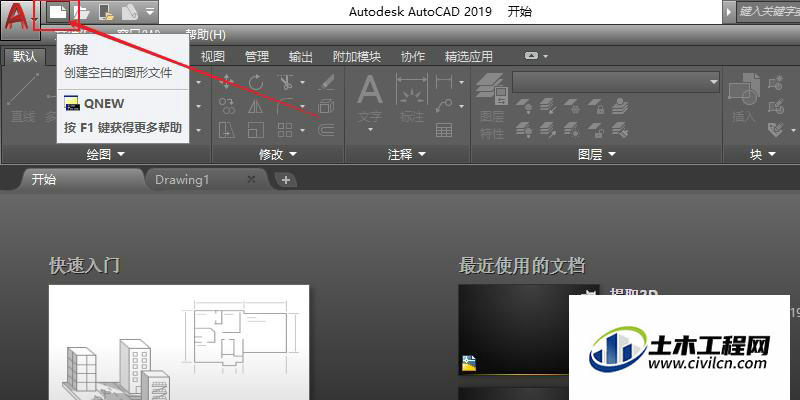Screen dimensions: 800x400
Task: Select the Leader tool icon
Action: click(x=444, y=106)
